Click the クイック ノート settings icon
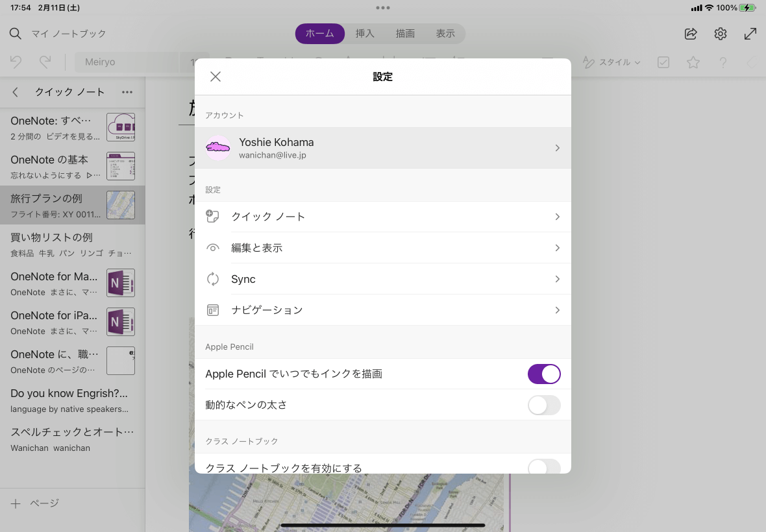 point(212,216)
